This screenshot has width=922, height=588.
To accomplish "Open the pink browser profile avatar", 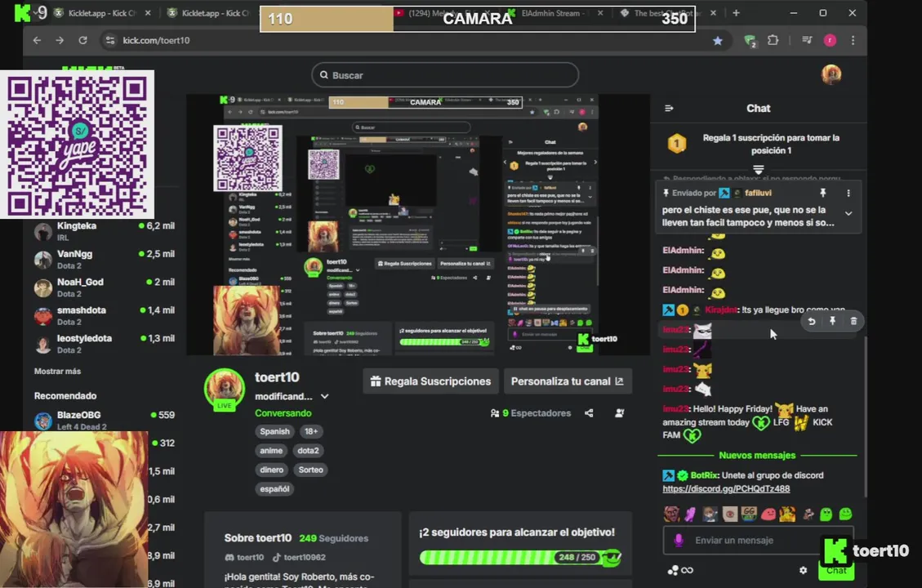I will pos(830,40).
